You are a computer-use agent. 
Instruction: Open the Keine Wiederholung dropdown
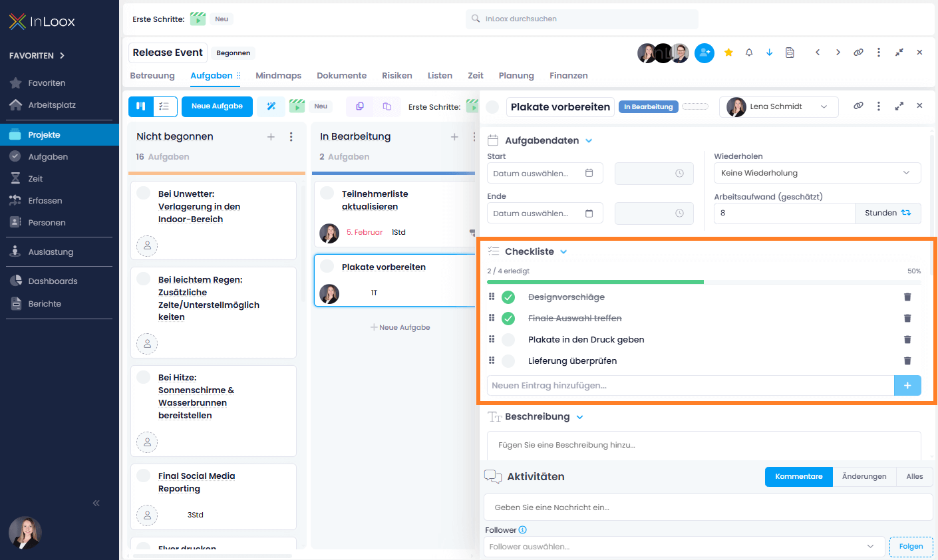[817, 173]
